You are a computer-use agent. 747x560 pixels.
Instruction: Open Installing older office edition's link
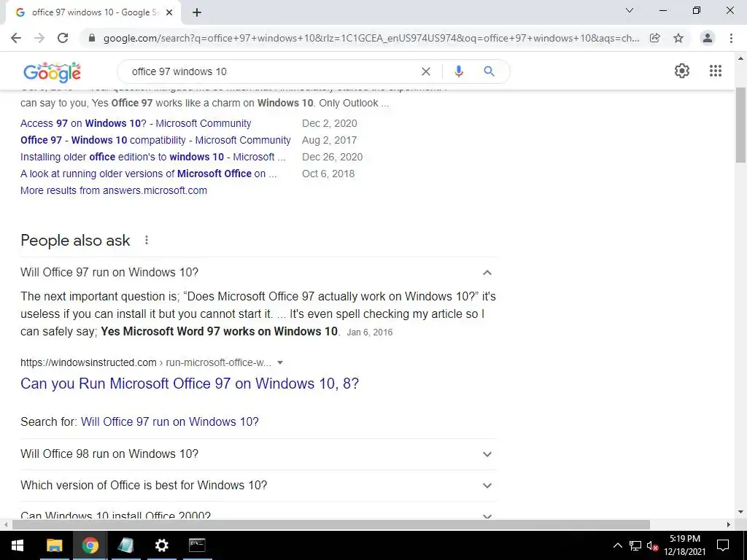[x=153, y=157]
